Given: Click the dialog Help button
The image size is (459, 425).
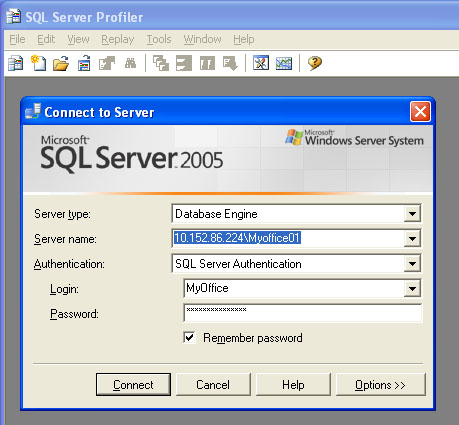Looking at the screenshot, I should [293, 385].
